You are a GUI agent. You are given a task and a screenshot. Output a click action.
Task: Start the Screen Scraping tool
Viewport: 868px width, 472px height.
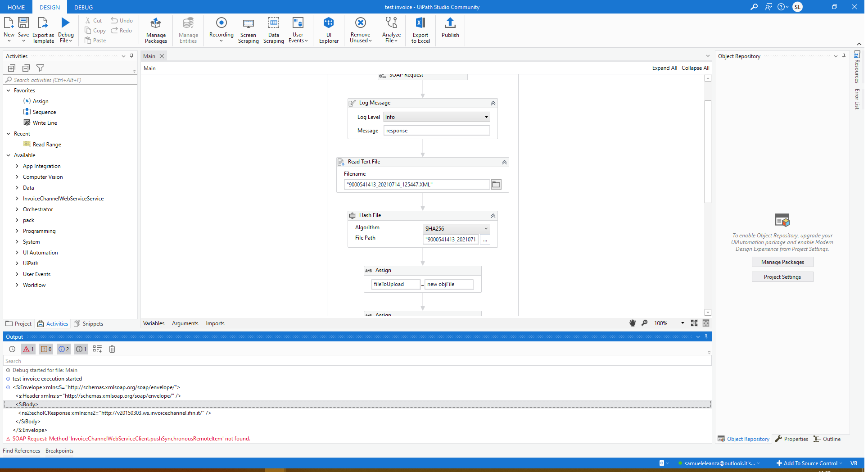tap(248, 30)
